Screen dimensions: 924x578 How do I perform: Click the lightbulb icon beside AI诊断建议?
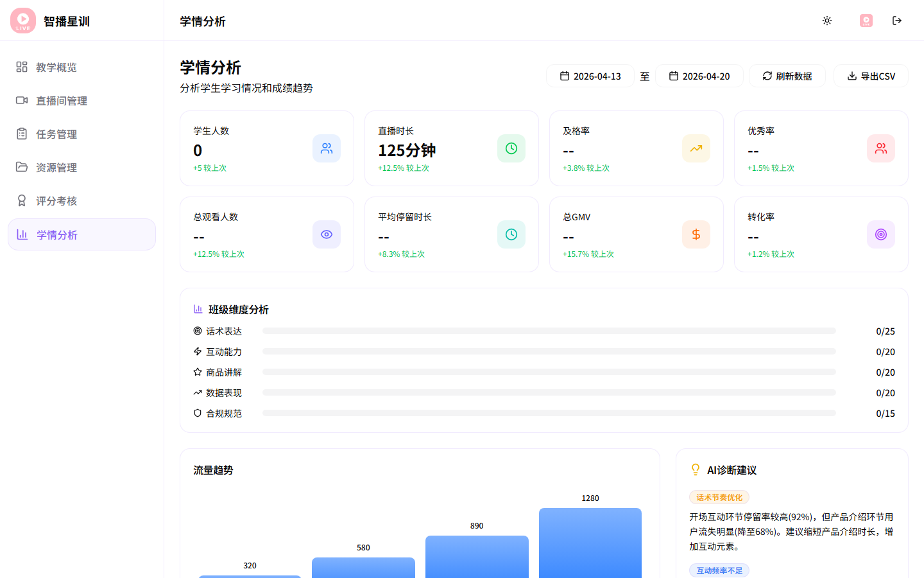pos(696,470)
